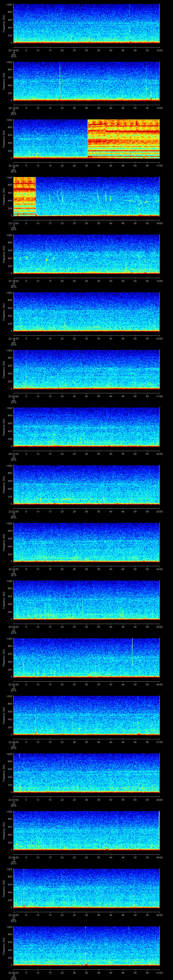Open the 22:28:00 spectrogram panel
The width and height of the screenshot is (173, 980).
point(87,831)
